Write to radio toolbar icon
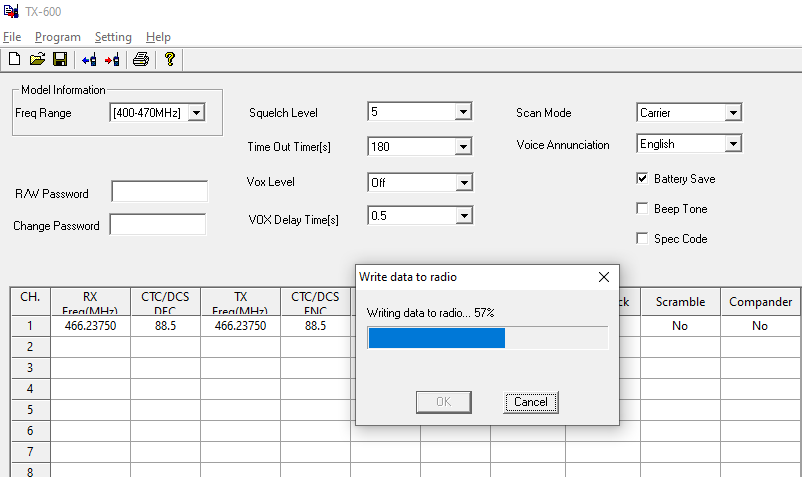802x477 pixels. tap(112, 60)
